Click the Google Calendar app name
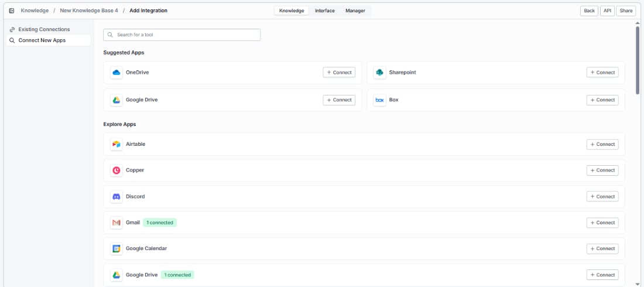The image size is (644, 287). (x=146, y=249)
